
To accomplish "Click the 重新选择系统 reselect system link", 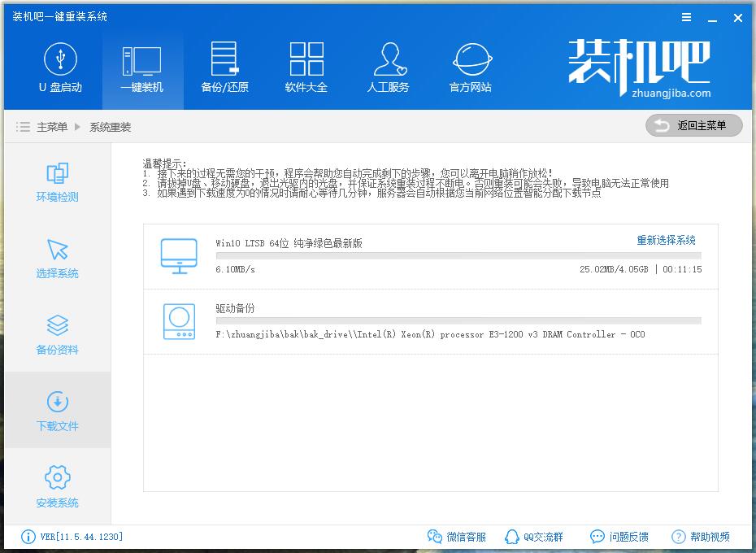I will pyautogui.click(x=666, y=240).
